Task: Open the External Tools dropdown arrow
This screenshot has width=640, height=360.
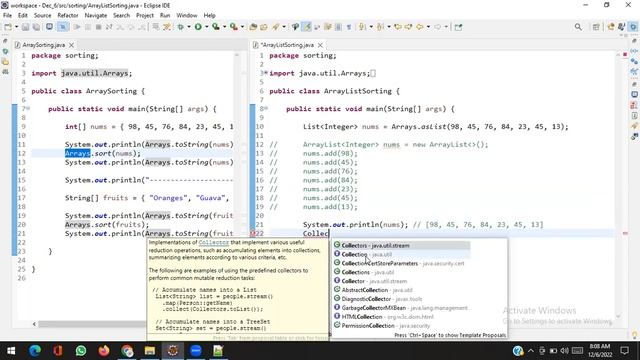Action: [x=242, y=27]
